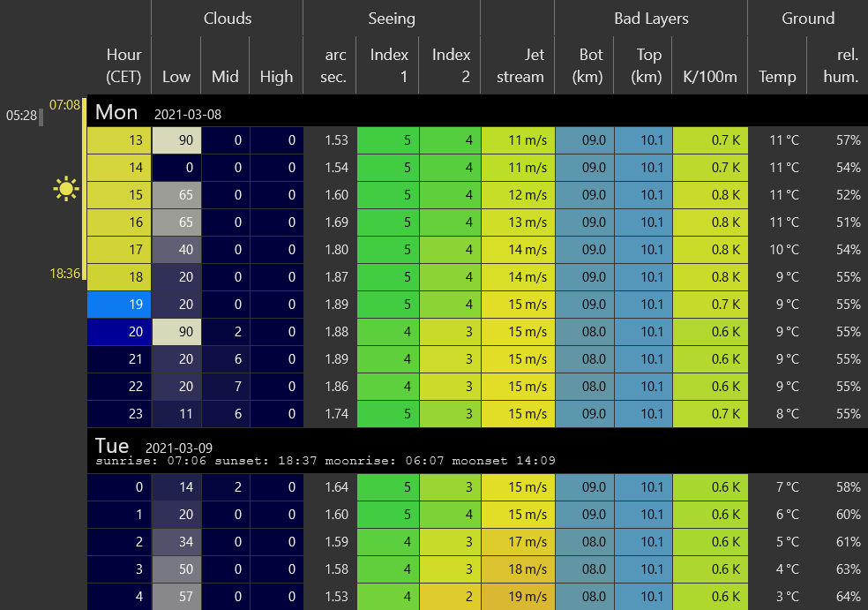Image resolution: width=868 pixels, height=610 pixels.
Task: Select the Clouds column group header
Action: tap(227, 19)
